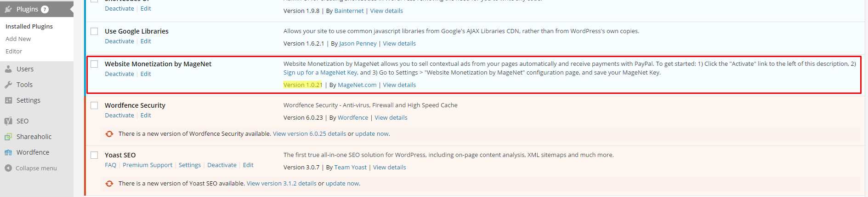The image size is (868, 197).
Task: Edit the plugin in the Bainternet row
Action: (146, 8)
